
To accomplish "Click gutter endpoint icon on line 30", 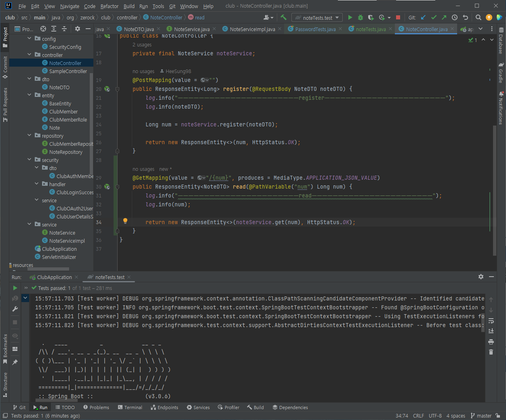I will pos(107,187).
